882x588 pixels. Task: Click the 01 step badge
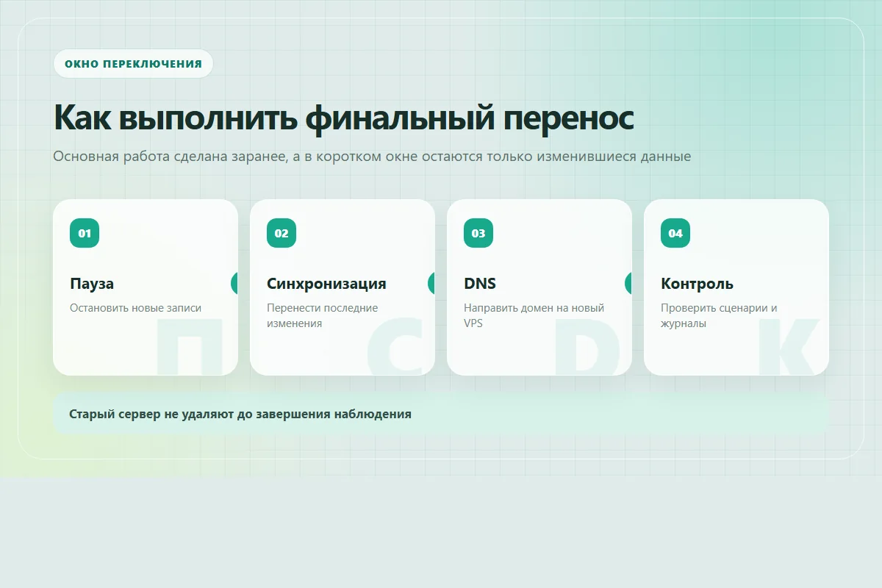click(85, 233)
